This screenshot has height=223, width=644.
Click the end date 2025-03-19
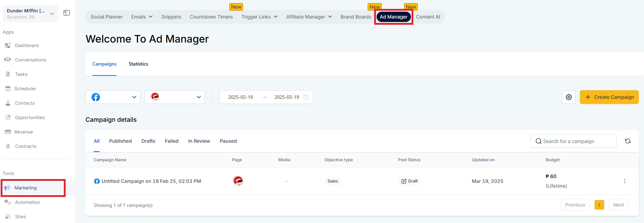287,97
